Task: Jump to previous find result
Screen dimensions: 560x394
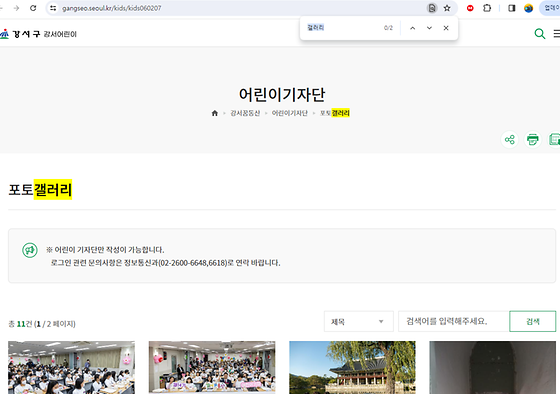Action: point(412,28)
